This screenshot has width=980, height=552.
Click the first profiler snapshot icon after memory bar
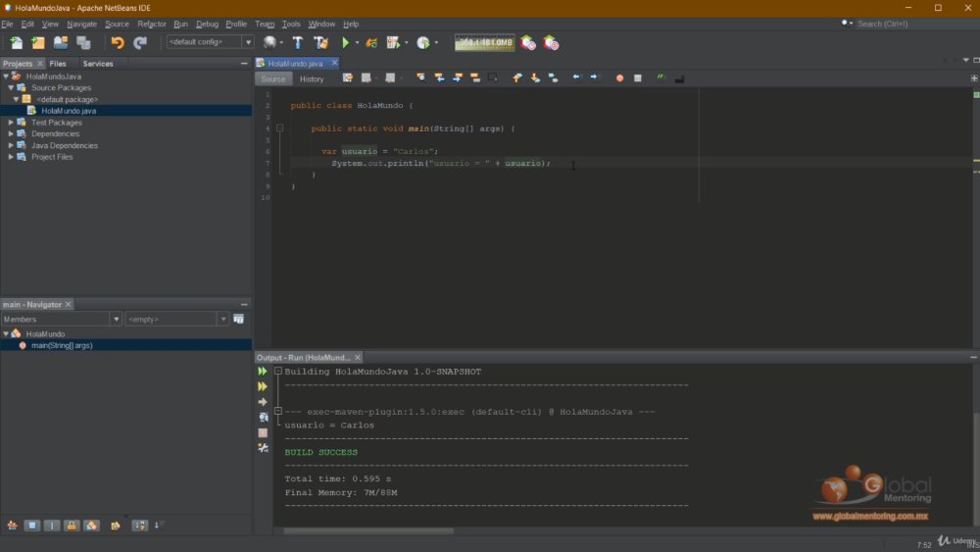coord(528,42)
